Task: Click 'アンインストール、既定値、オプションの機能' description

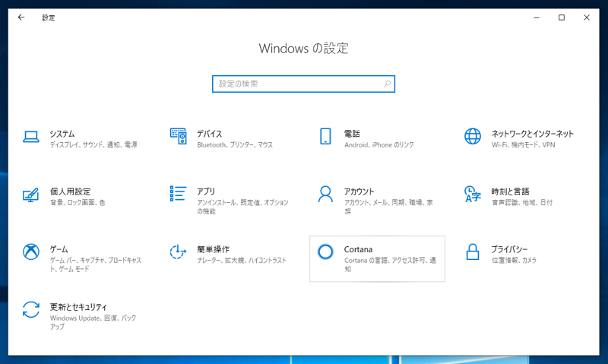Action: click(x=242, y=207)
